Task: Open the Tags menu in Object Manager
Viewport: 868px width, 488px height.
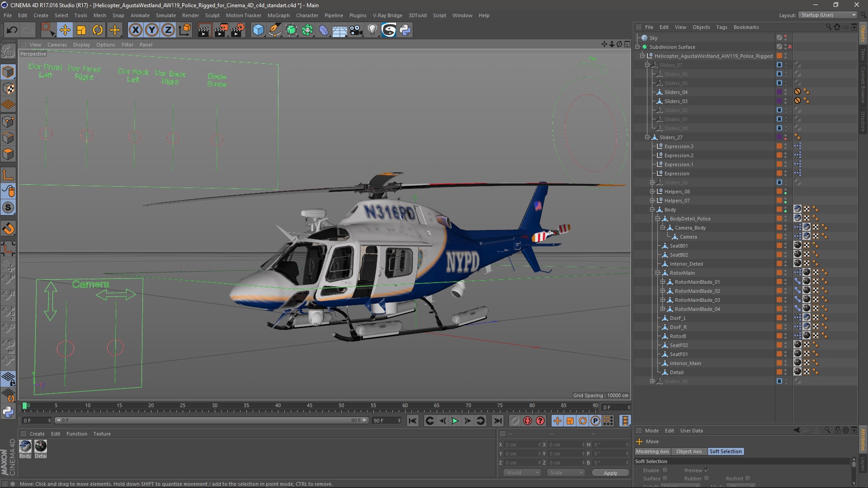Action: pos(722,27)
